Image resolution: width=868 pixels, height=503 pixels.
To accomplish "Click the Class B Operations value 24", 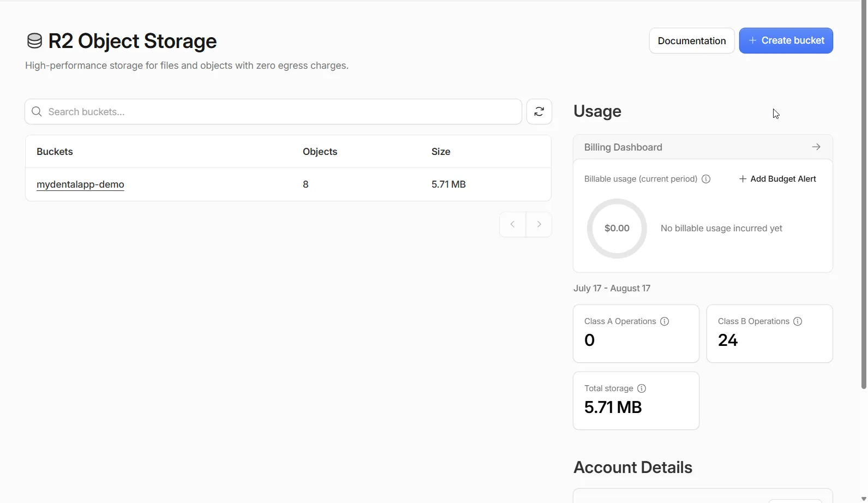I will click(x=728, y=340).
